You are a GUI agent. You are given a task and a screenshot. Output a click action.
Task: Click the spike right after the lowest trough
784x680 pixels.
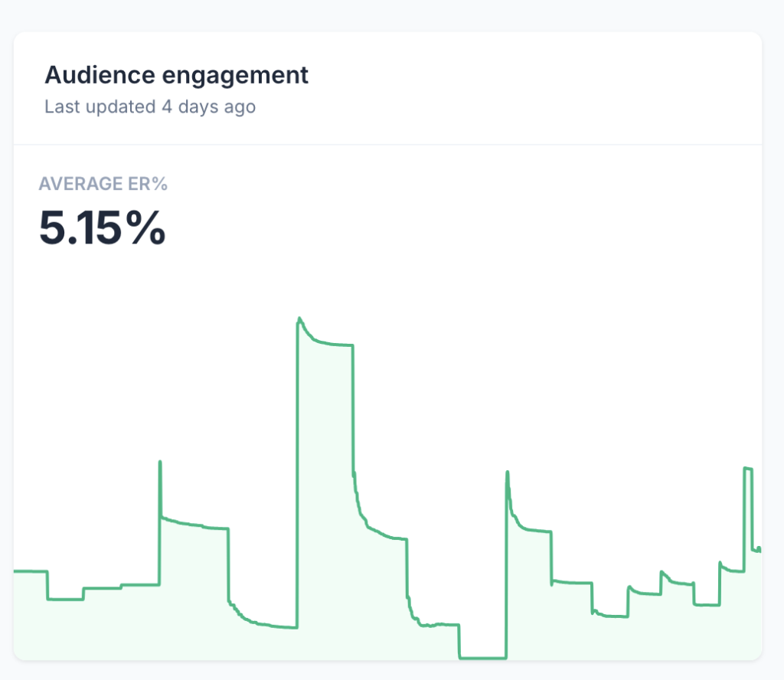[x=507, y=472]
